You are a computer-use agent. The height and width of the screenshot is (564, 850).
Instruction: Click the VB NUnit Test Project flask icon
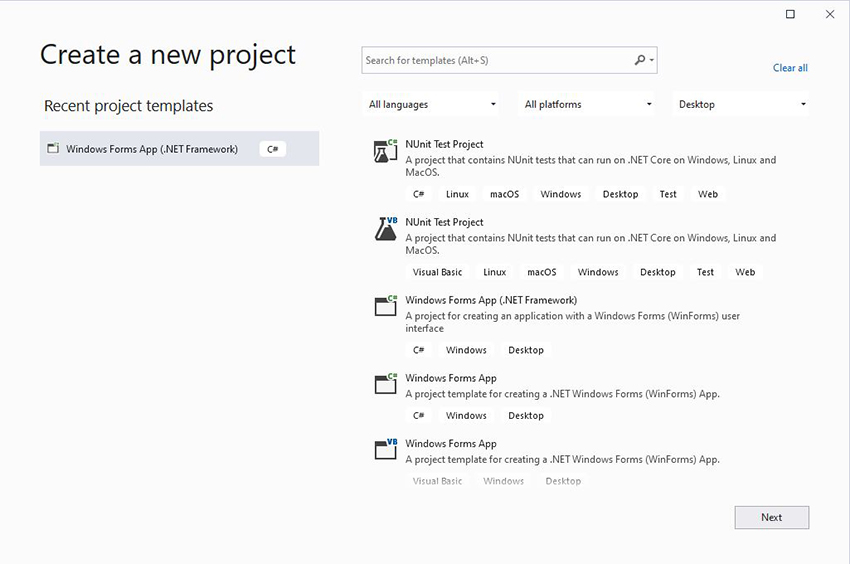click(385, 229)
